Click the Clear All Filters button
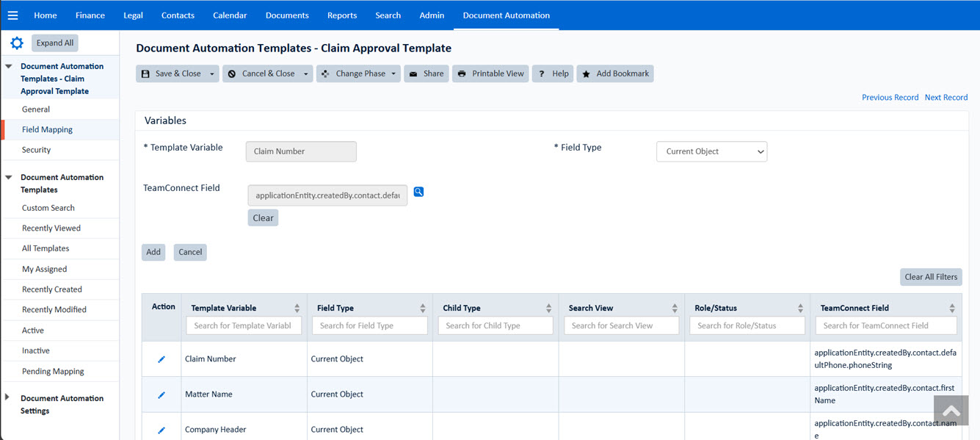This screenshot has width=980, height=440. tap(930, 277)
